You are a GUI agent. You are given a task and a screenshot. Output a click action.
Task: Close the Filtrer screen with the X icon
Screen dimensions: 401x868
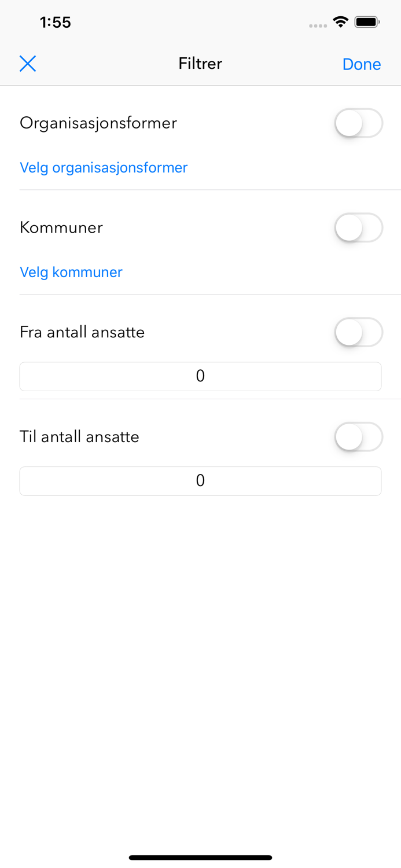[27, 63]
